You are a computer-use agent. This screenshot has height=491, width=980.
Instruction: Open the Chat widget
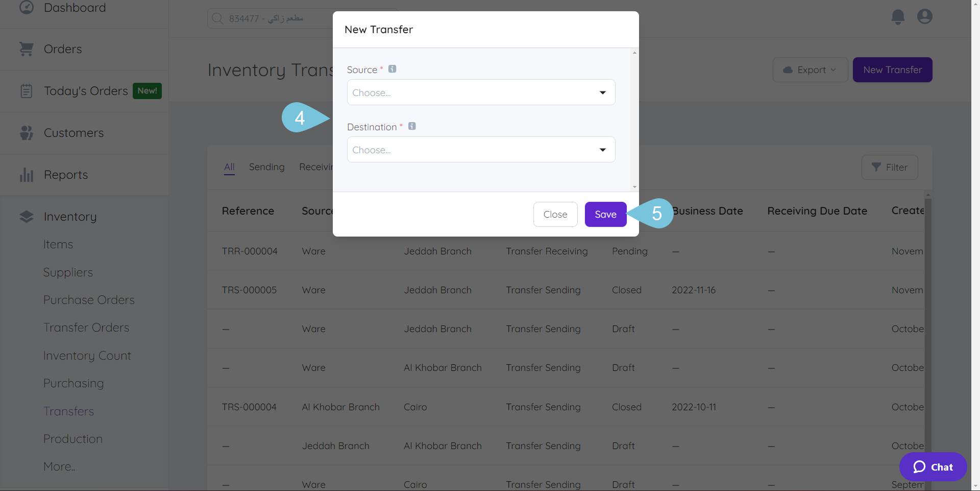[933, 466]
